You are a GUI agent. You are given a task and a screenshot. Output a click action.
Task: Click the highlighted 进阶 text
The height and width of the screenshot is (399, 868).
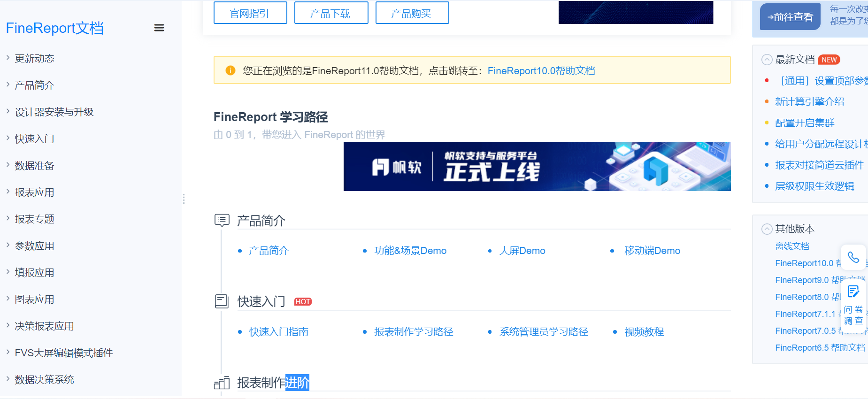click(297, 383)
